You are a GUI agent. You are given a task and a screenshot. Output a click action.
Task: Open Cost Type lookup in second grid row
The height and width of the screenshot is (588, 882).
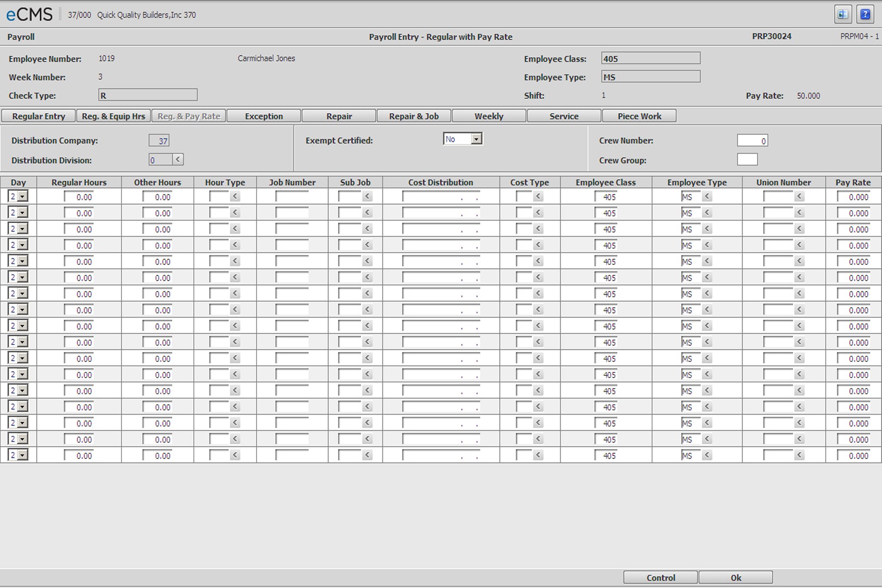point(538,213)
